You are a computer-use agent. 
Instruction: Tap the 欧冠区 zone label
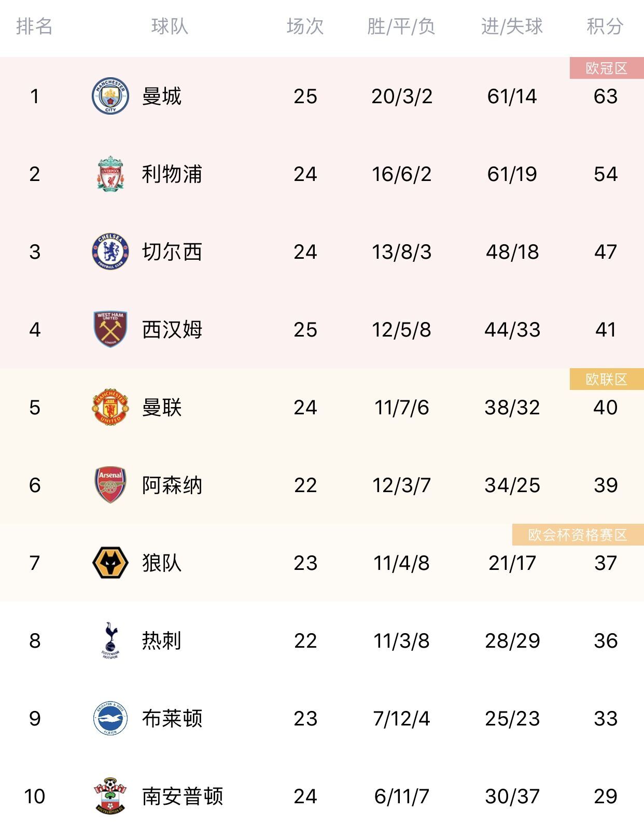point(607,68)
